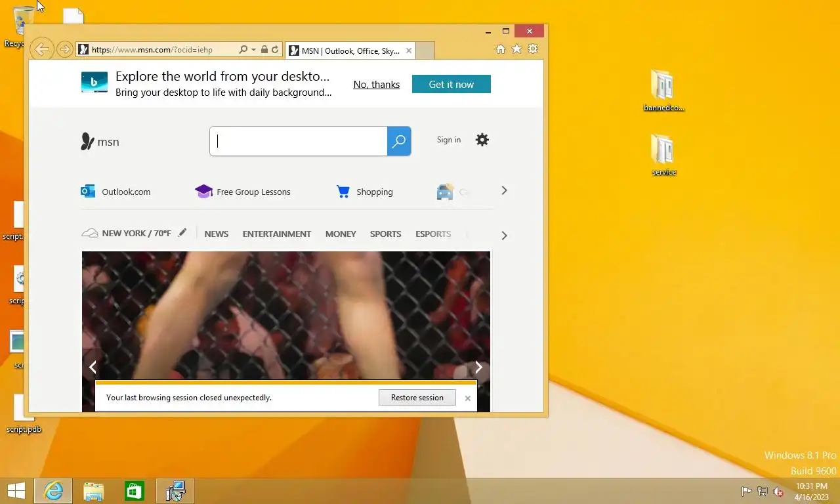
Task: Open File Explorer from taskbar
Action: tap(94, 491)
